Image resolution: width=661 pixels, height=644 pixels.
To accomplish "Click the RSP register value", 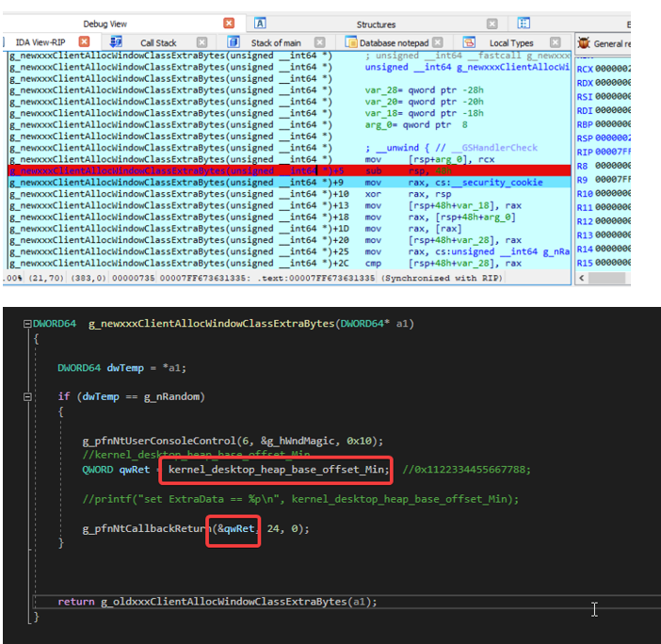I will [x=613, y=137].
